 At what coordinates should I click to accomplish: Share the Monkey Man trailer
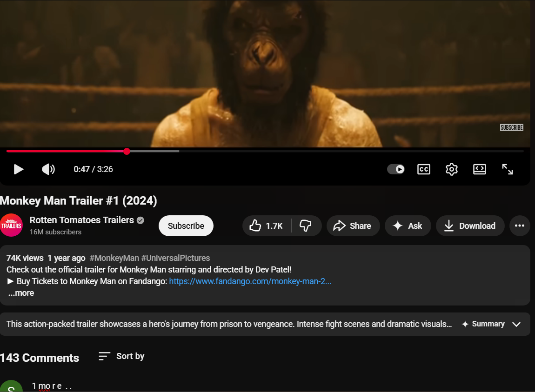(353, 226)
